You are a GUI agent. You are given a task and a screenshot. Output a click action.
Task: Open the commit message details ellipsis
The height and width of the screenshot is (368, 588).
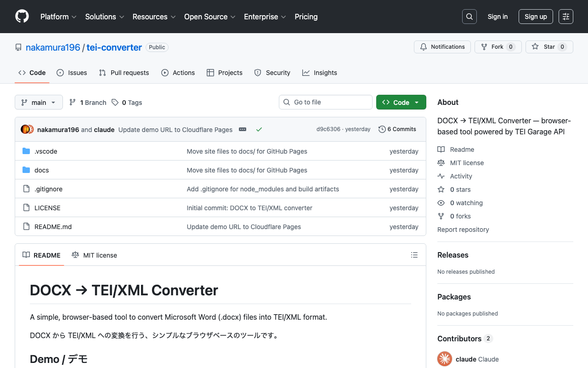tap(243, 129)
